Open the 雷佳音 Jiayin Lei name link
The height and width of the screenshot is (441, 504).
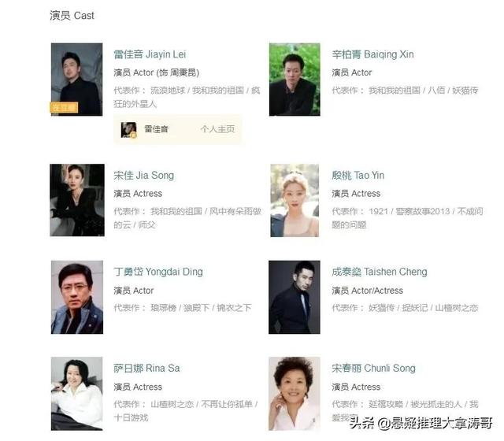click(150, 54)
